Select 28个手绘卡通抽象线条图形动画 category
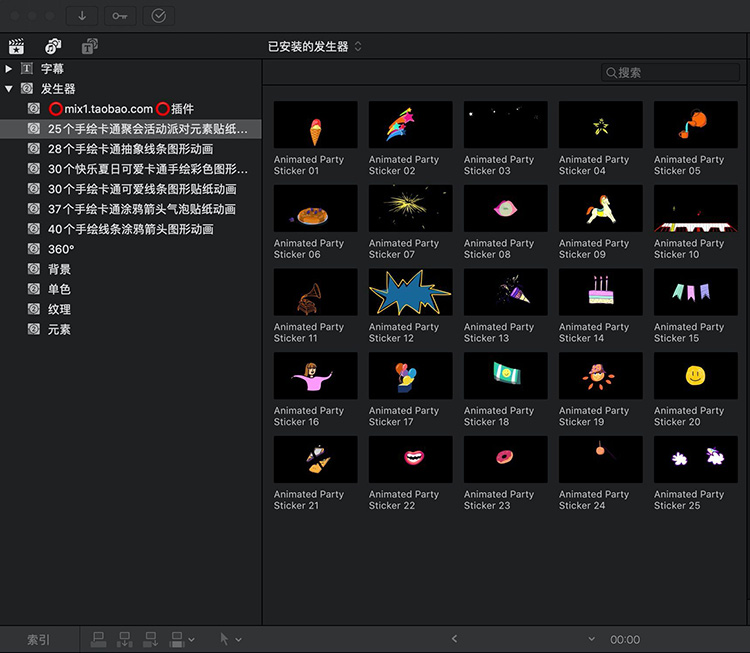750x653 pixels. 131,149
